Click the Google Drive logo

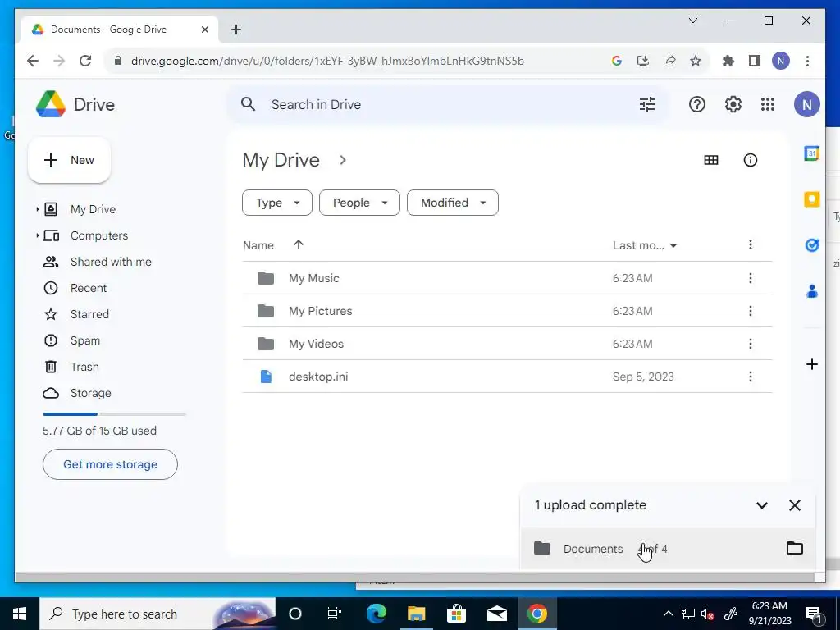tap(51, 104)
